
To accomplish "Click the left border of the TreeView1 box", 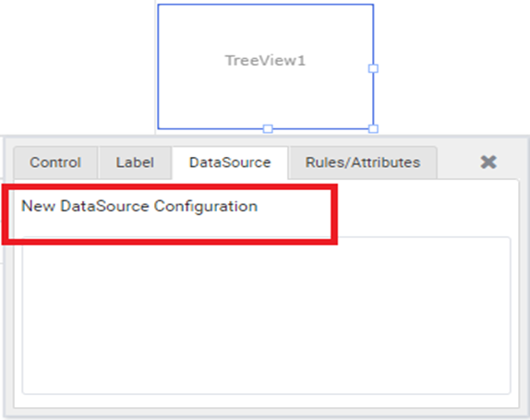I will click(x=158, y=66).
